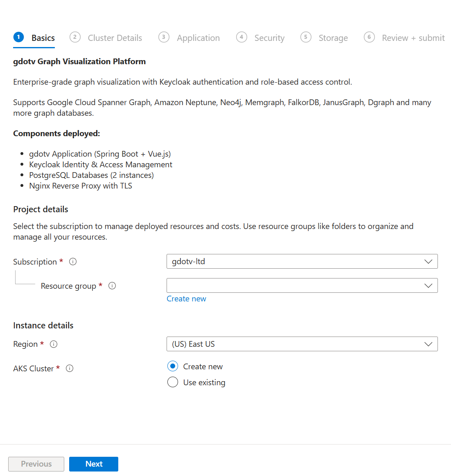Click the Create new resource group link

[x=186, y=299]
